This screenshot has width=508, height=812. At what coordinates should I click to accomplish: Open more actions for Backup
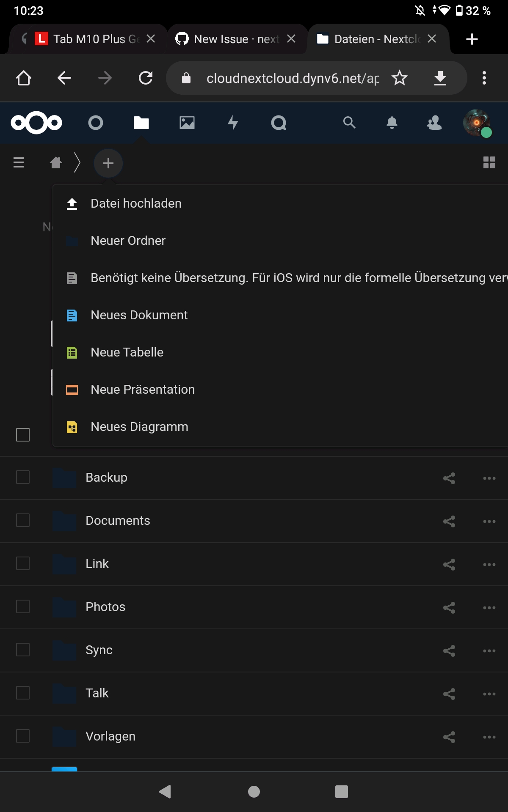click(489, 478)
